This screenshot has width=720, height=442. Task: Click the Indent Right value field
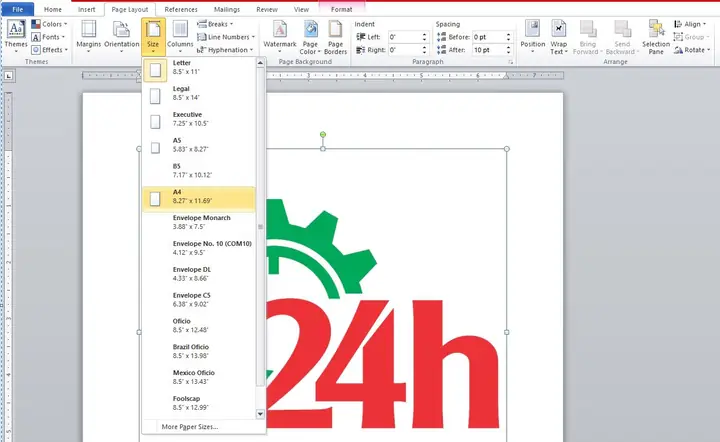[x=404, y=50]
